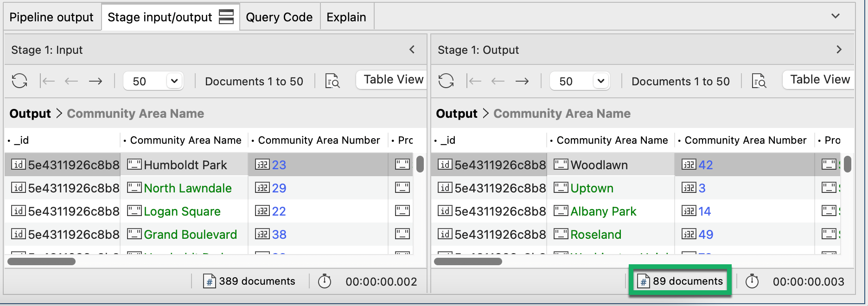868x306 pixels.
Task: Click the Output breadcrumb in Input panel
Action: click(x=30, y=114)
